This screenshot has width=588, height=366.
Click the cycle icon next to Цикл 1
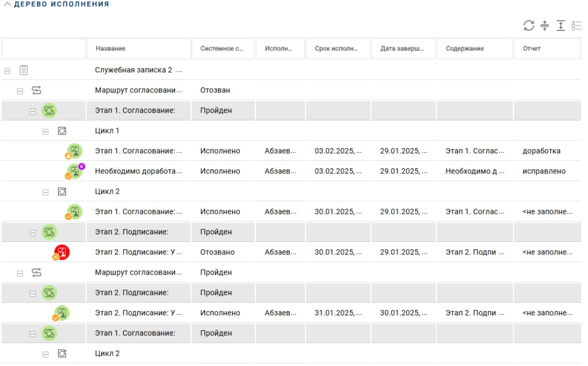pos(61,130)
